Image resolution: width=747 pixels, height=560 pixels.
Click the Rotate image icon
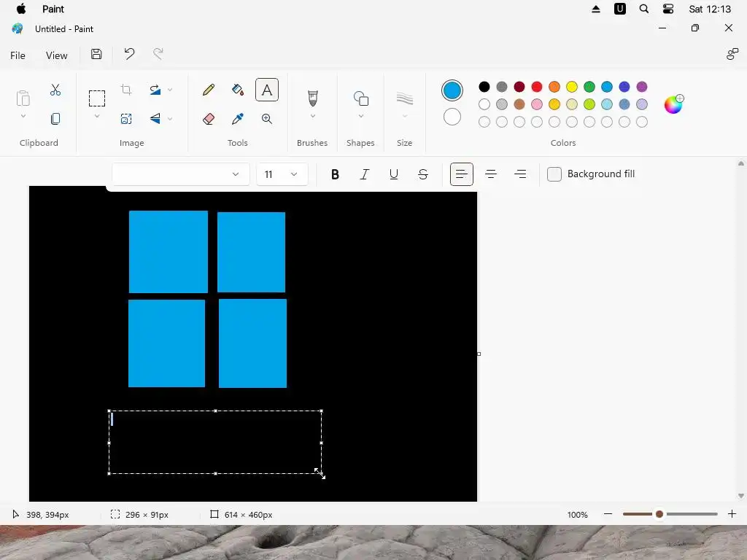[155, 90]
